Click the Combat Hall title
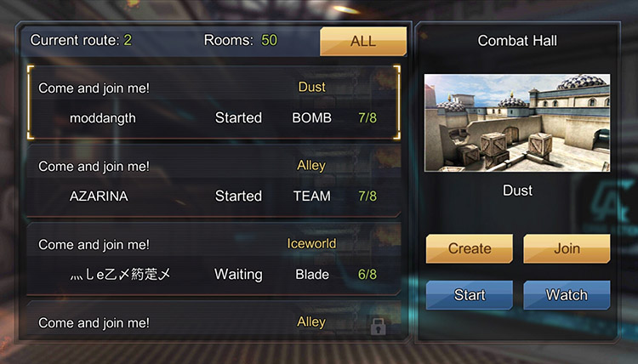638x364 pixels. [517, 41]
